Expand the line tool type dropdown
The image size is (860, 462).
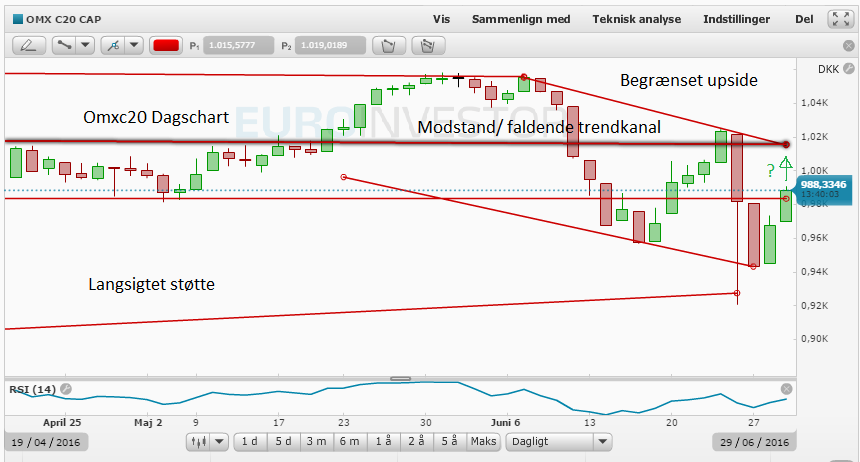pos(86,46)
